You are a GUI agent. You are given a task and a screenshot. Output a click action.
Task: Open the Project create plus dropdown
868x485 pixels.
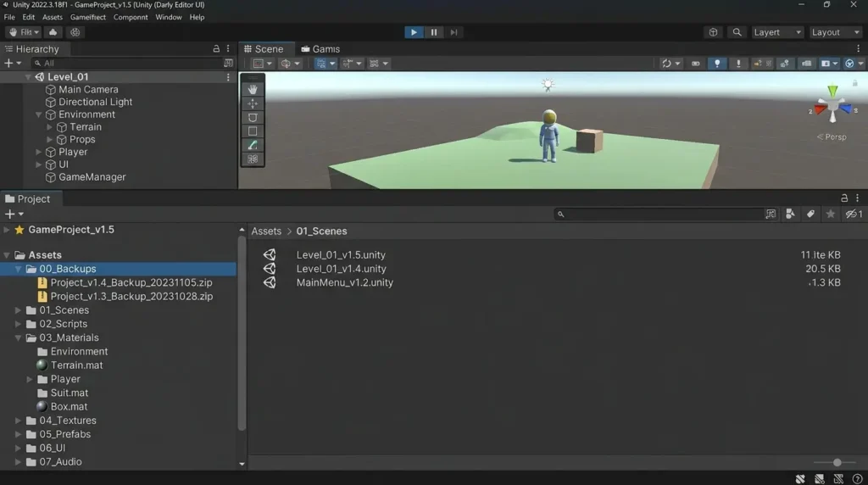(14, 214)
